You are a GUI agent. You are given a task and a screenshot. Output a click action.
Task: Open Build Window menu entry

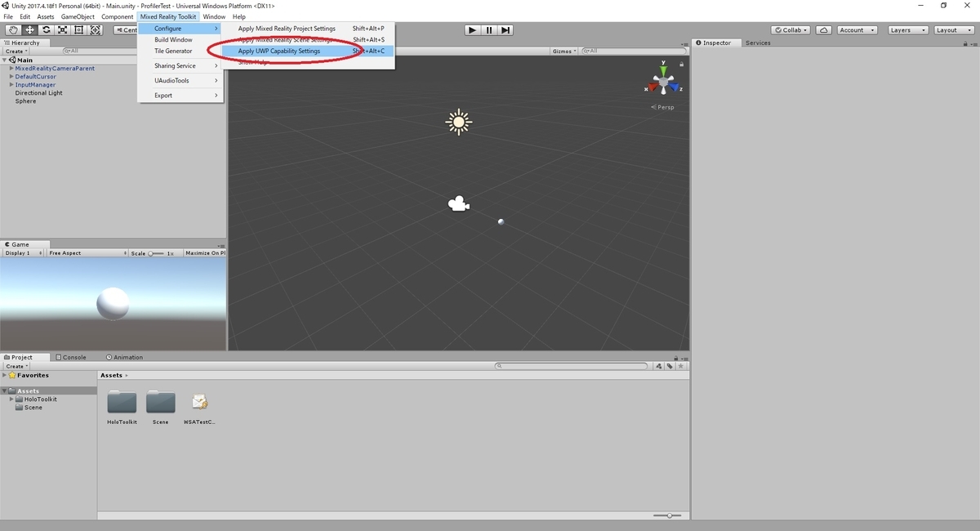180,39
